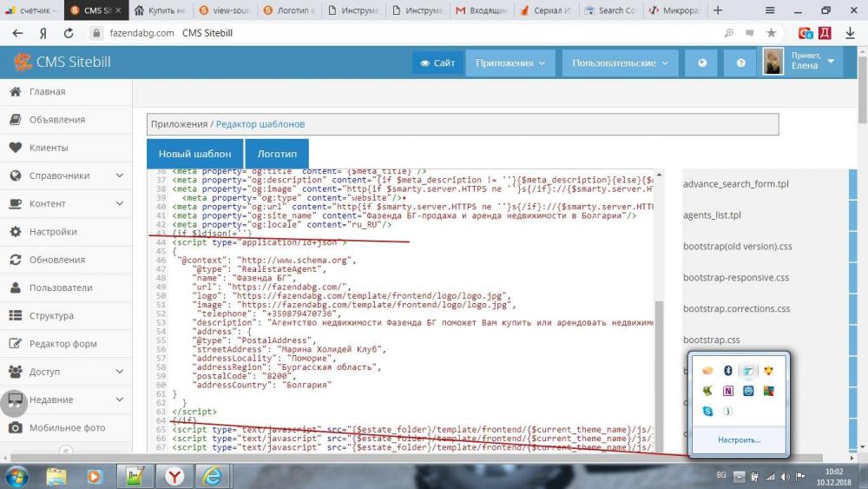Click the bookmark star in address bar
Image resolution: width=868 pixels, height=489 pixels.
click(771, 33)
